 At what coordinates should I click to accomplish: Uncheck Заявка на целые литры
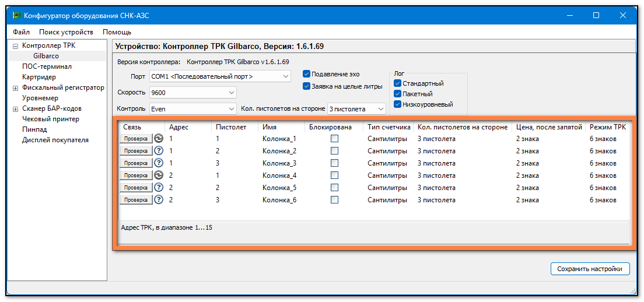306,86
